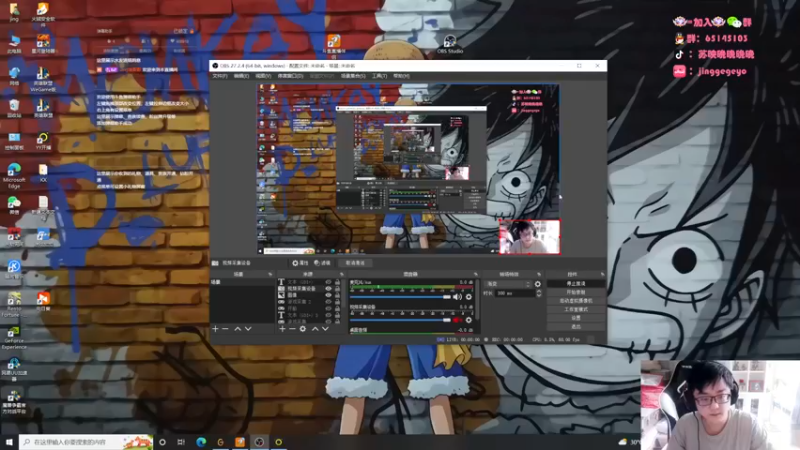Click 启动虚拟摄像机 virtual camera button
This screenshot has height=450, width=800.
pyautogui.click(x=576, y=301)
